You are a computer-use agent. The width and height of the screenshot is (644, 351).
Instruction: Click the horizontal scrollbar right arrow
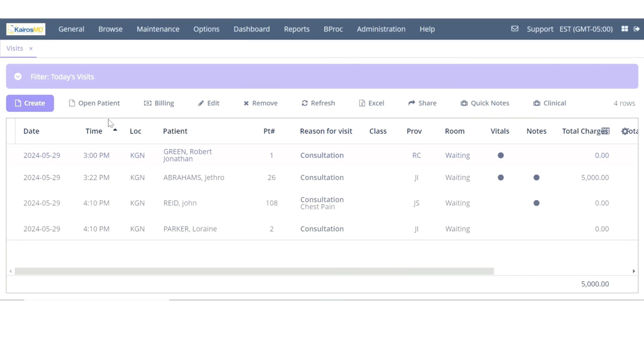634,271
